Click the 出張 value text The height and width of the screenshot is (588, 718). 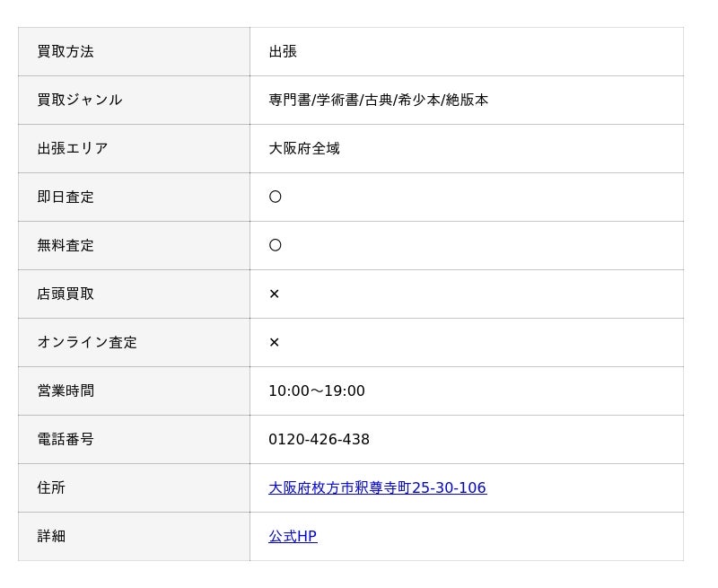283,51
